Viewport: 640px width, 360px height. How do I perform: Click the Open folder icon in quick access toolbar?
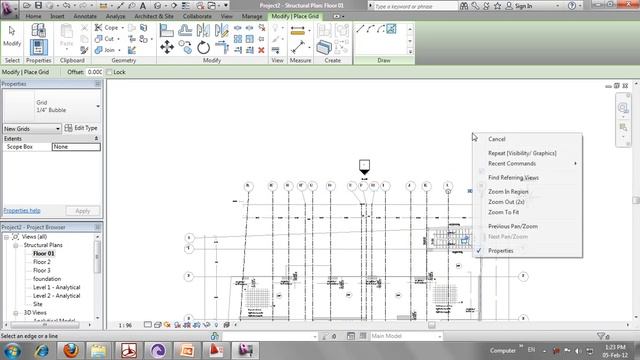pos(27,6)
